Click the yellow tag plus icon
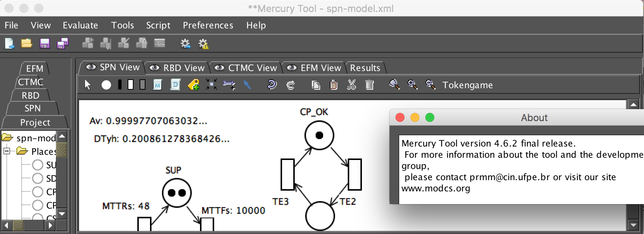This screenshot has height=234, width=644. [x=194, y=85]
